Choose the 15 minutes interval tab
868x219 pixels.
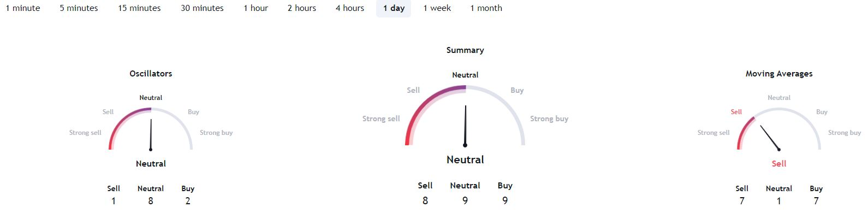[140, 8]
